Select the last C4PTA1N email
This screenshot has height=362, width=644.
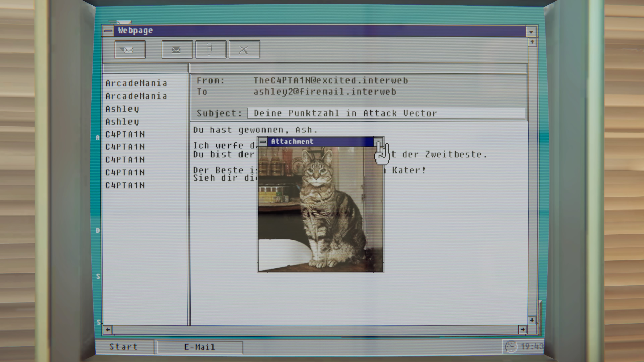point(125,185)
